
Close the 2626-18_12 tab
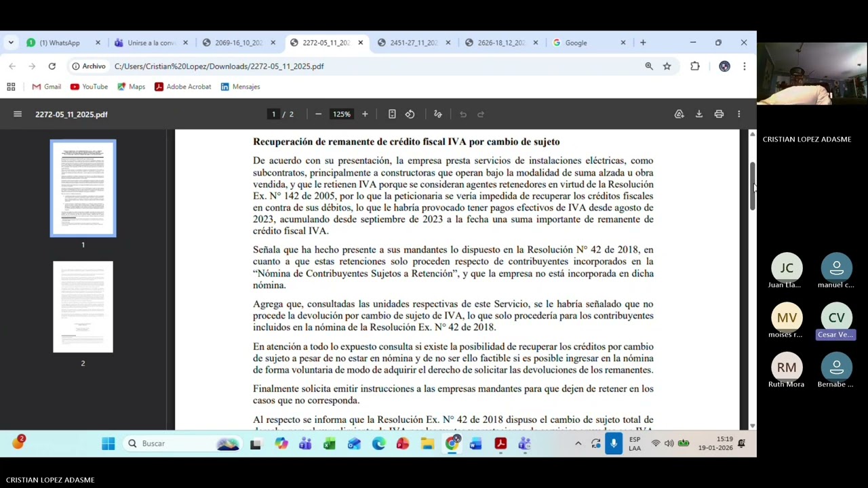coord(536,43)
